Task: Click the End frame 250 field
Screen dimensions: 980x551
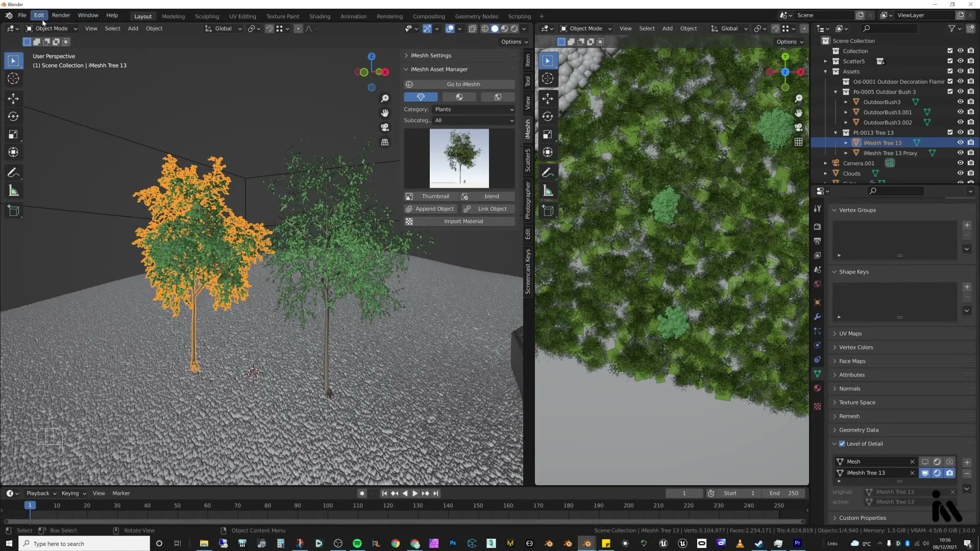Action: pos(783,493)
